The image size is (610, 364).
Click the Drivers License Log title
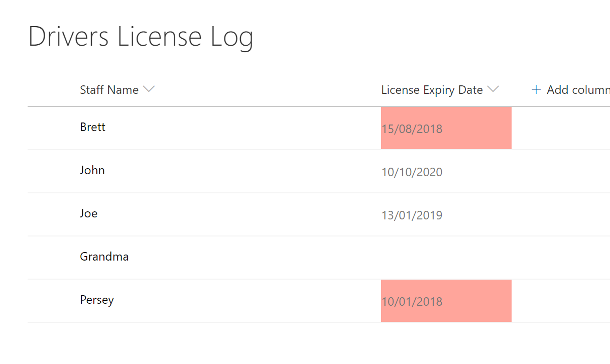coord(141,37)
